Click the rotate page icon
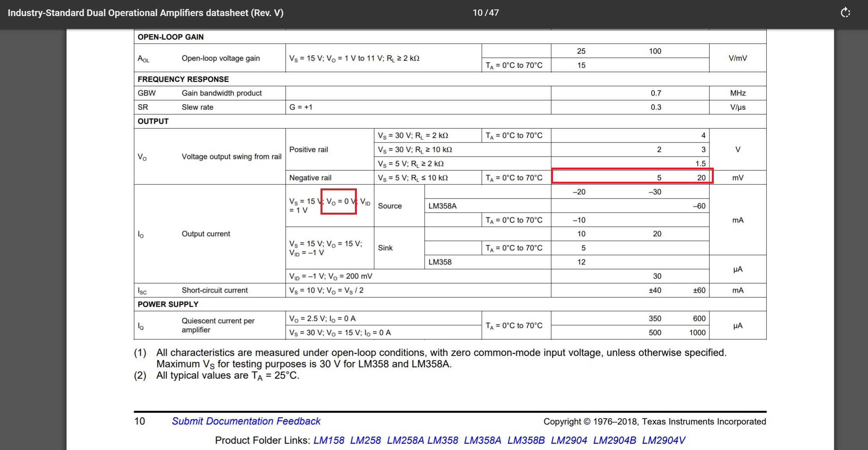The width and height of the screenshot is (868, 450). click(845, 13)
